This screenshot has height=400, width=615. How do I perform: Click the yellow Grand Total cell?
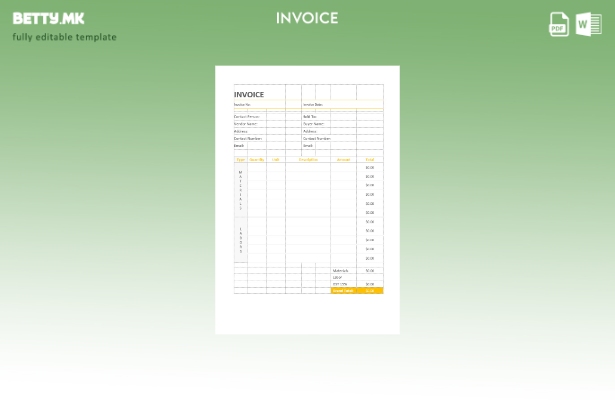click(343, 291)
